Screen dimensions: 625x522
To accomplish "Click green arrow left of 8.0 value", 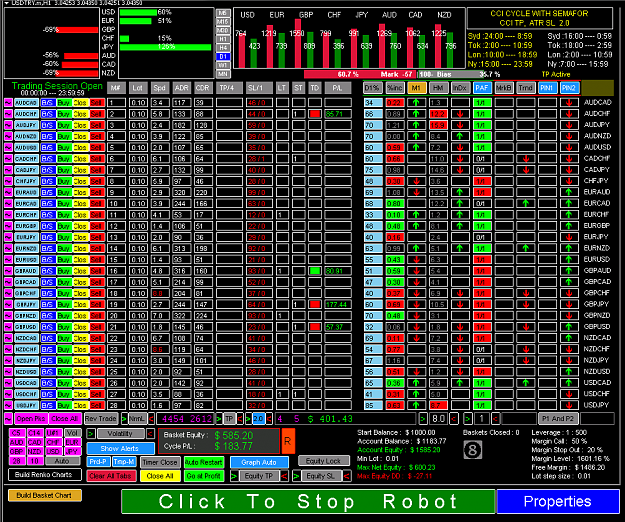I will point(423,419).
